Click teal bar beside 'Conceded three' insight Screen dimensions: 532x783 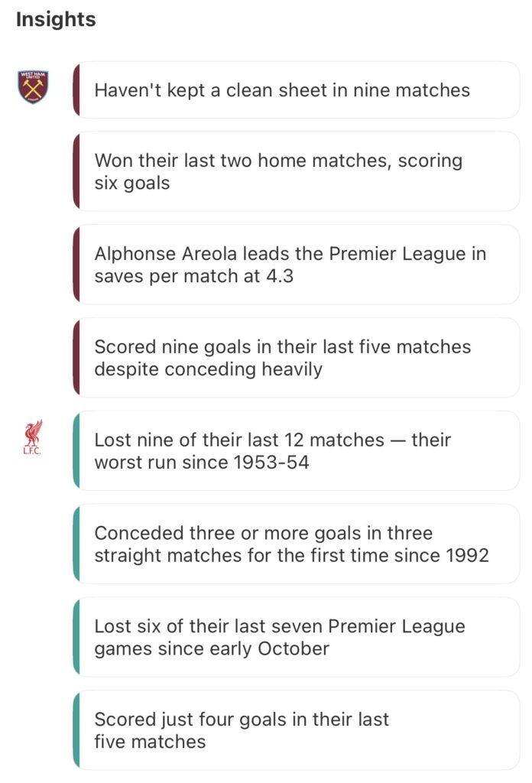(x=76, y=544)
